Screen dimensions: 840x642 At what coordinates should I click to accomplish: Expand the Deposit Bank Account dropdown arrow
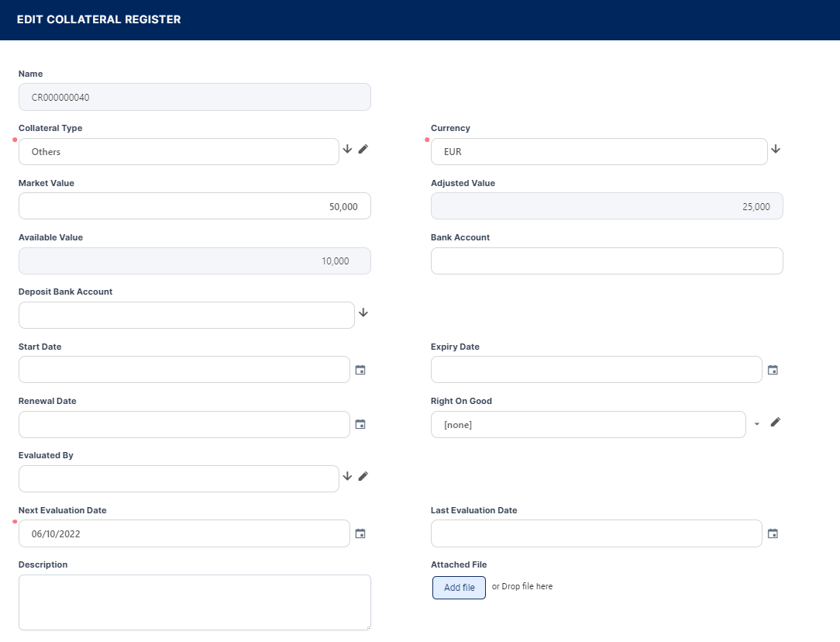pos(363,312)
